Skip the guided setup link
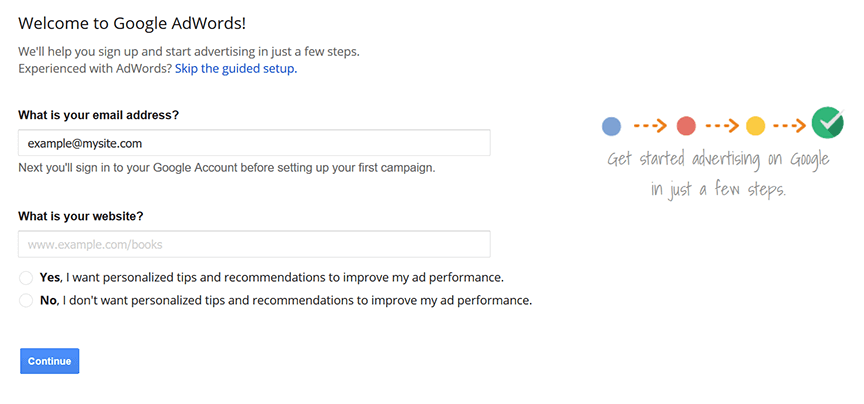This screenshot has width=864, height=404. 236,69
